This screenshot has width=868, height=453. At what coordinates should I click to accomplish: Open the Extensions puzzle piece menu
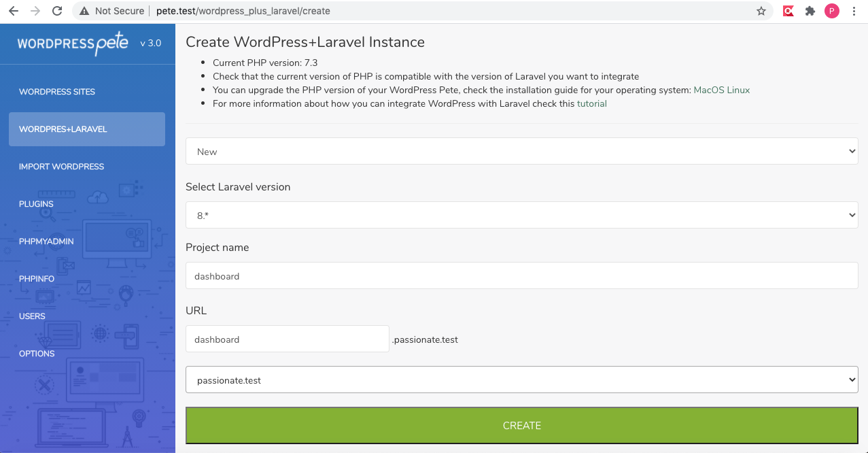810,11
